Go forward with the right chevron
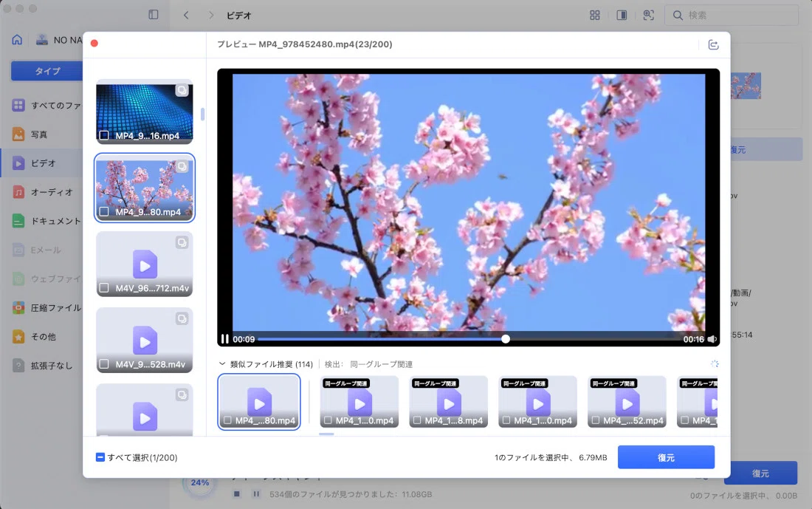The image size is (812, 509). pyautogui.click(x=211, y=15)
